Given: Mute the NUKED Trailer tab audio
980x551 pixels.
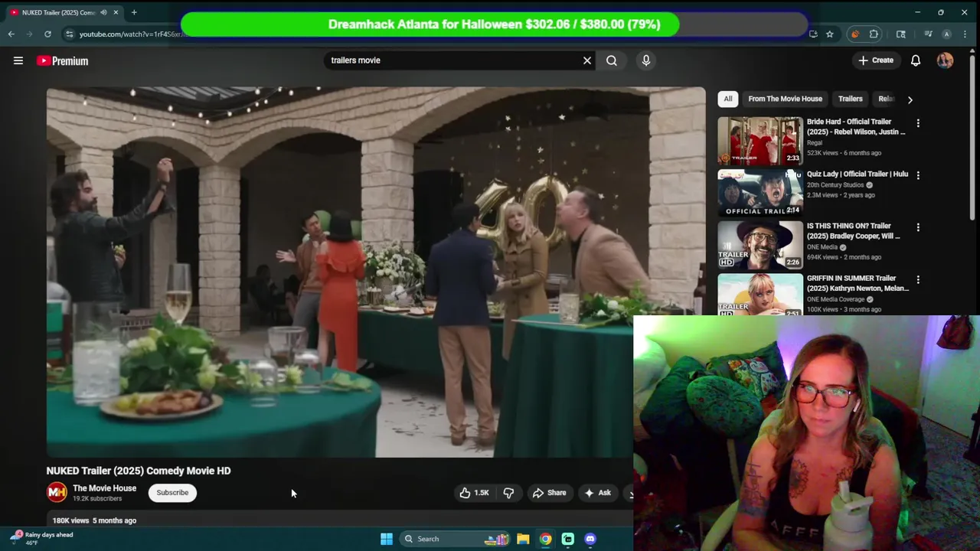Looking at the screenshot, I should [103, 12].
